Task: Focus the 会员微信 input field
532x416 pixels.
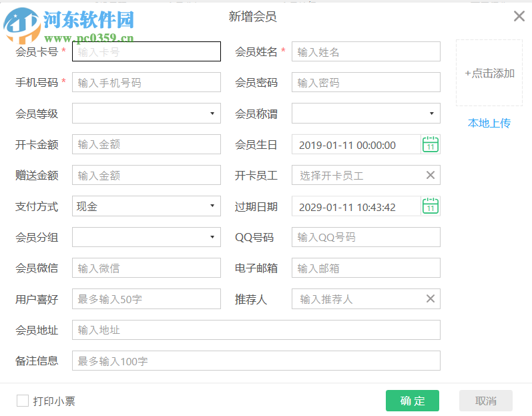Action: 146,268
